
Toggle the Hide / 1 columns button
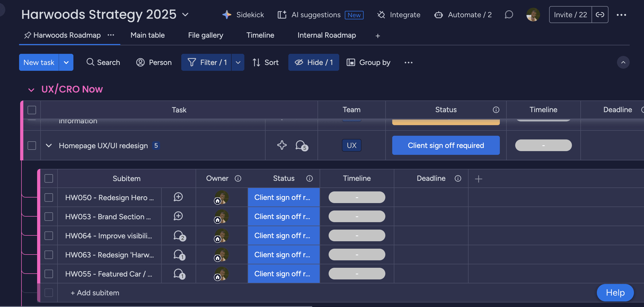(314, 63)
